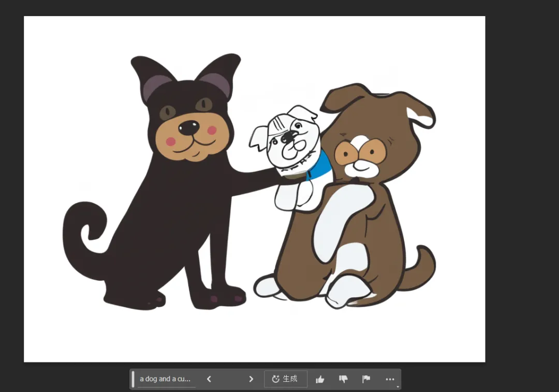The width and height of the screenshot is (559, 392).
Task: Click the black dog's nose
Action: [x=189, y=126]
